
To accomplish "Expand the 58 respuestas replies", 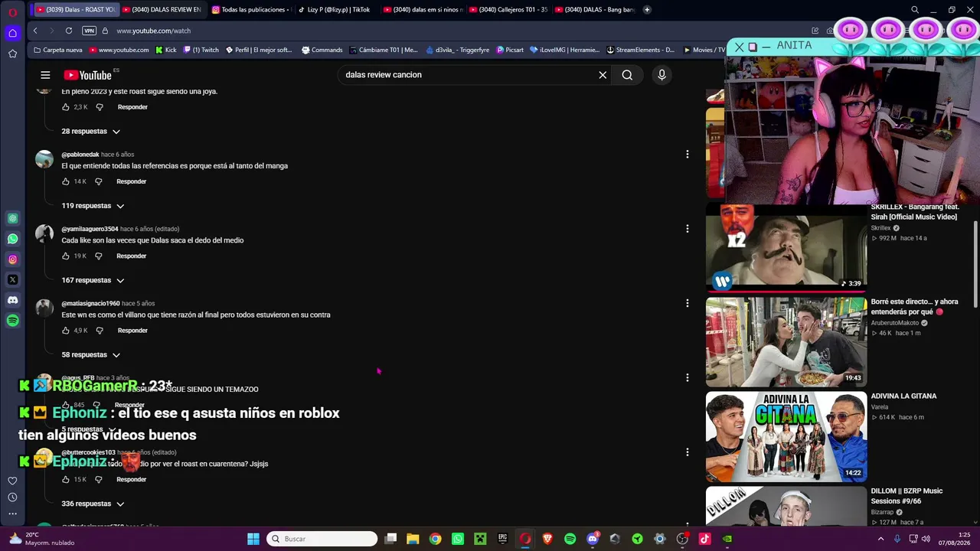I will point(91,355).
